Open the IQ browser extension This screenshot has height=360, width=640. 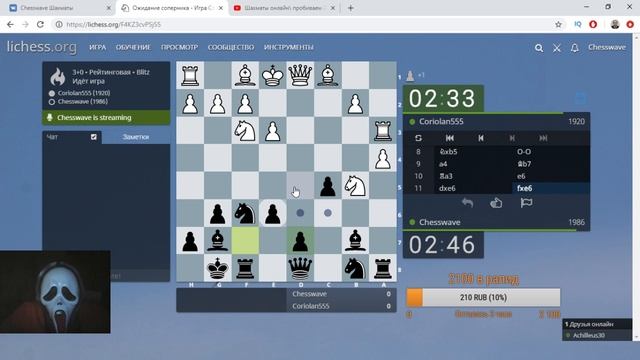point(578,24)
